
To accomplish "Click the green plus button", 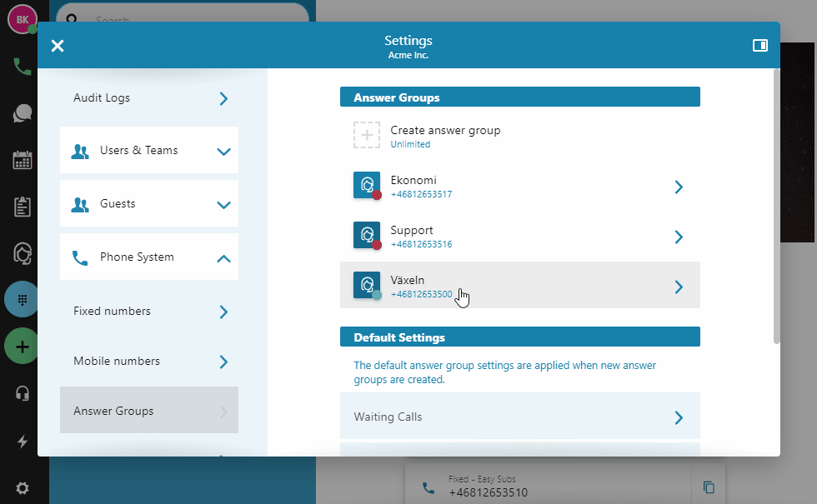I will [x=22, y=347].
